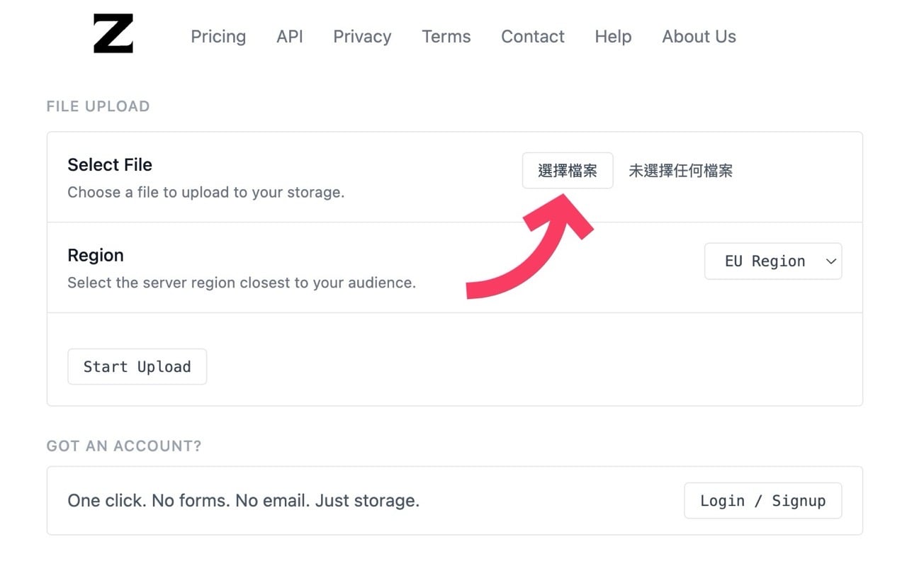
Task: Click the Select File heading
Action: point(110,165)
